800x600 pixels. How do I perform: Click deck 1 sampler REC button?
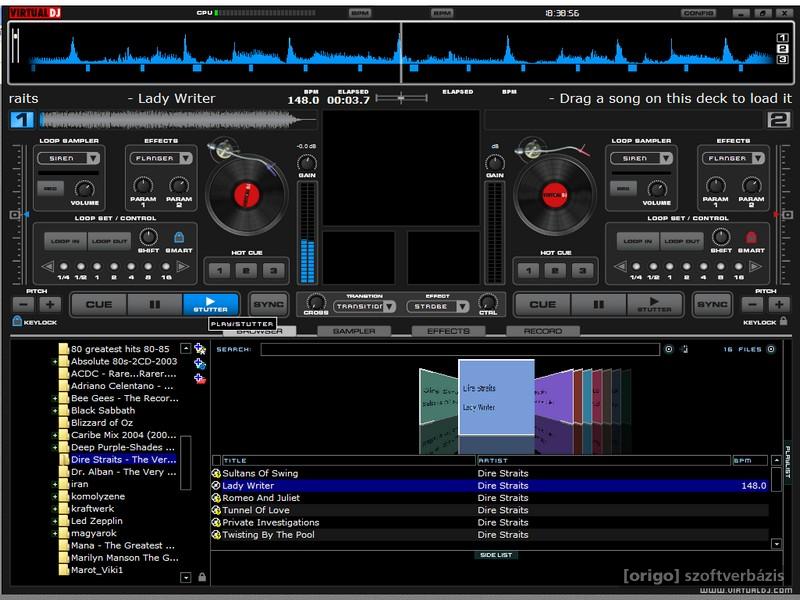click(51, 188)
